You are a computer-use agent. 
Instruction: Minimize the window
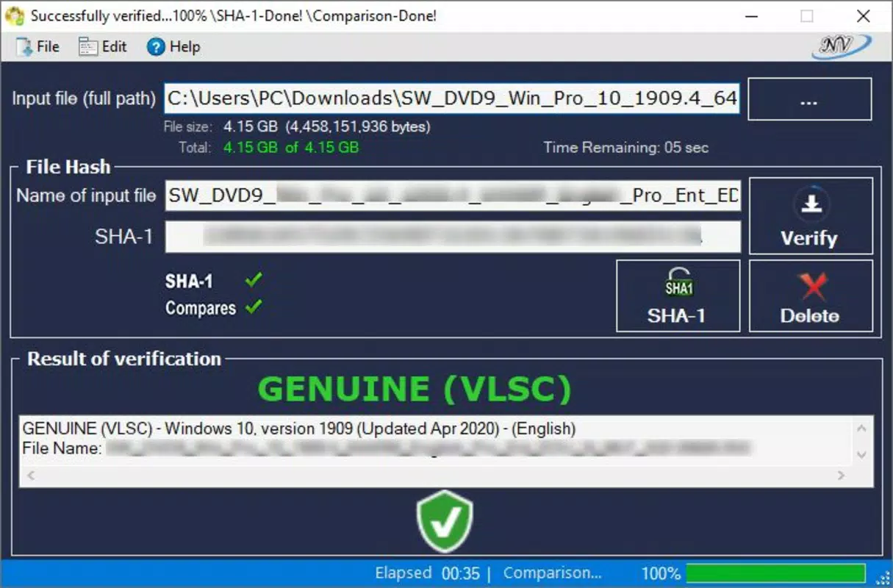click(x=750, y=15)
